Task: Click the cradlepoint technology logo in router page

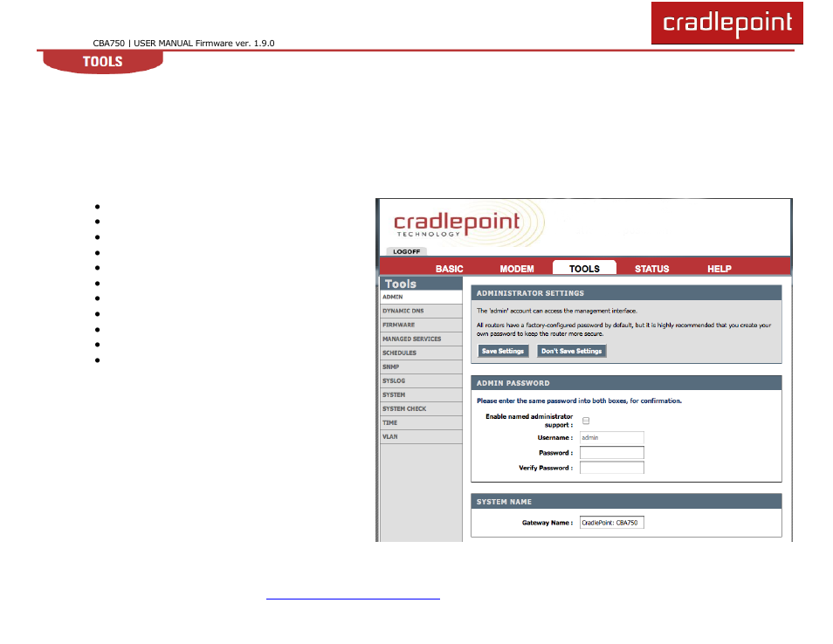Action: (457, 224)
